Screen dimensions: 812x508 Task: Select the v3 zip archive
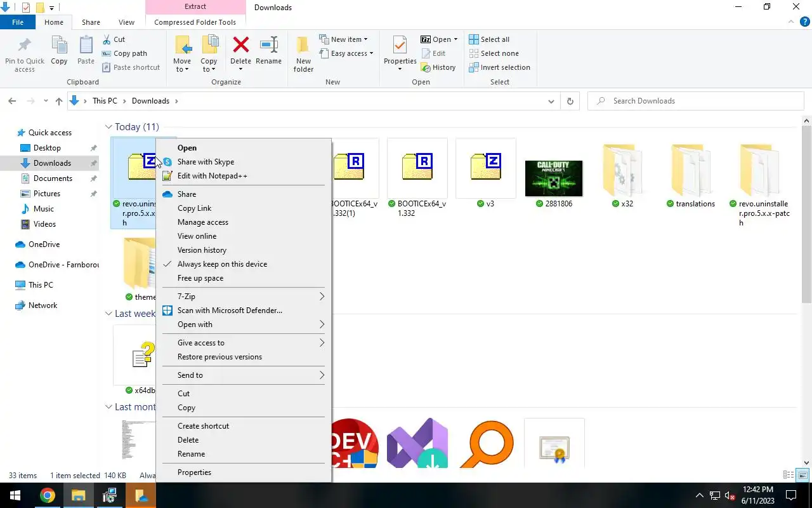click(x=486, y=174)
